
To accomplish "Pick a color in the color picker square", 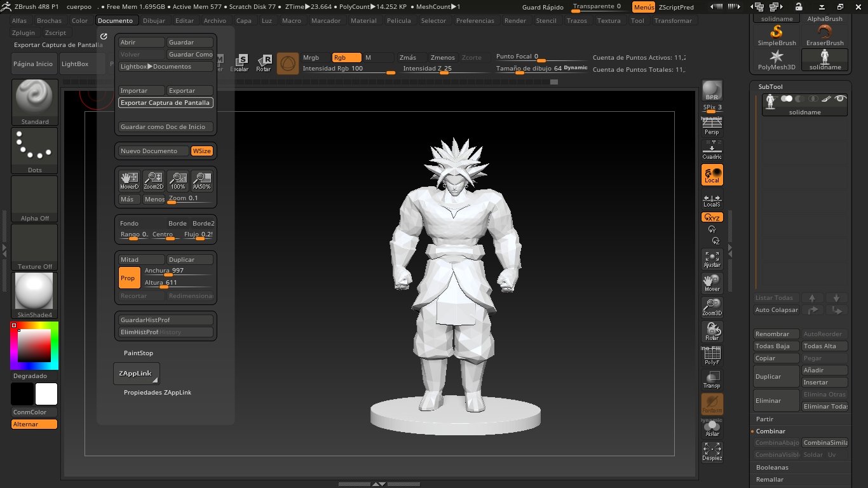I will 34,346.
